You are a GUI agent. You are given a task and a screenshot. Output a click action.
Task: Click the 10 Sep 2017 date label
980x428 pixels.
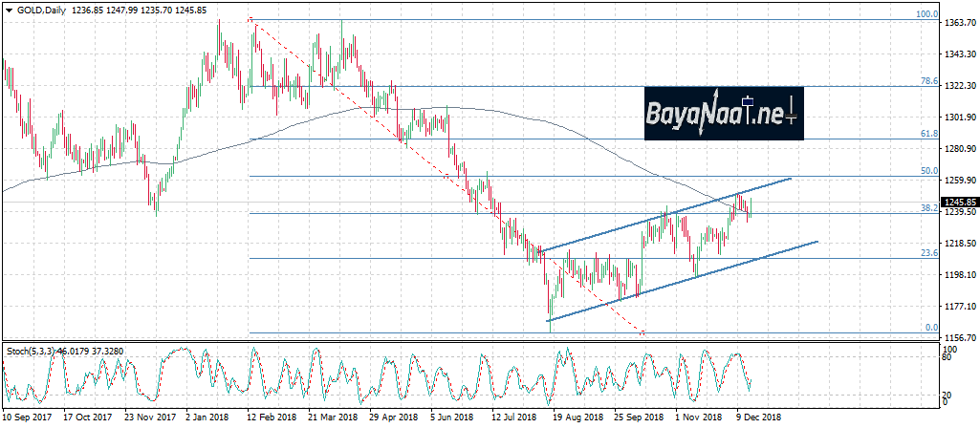click(x=26, y=417)
